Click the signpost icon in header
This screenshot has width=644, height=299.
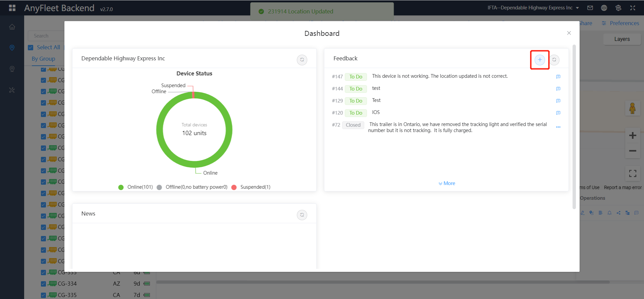(x=618, y=8)
